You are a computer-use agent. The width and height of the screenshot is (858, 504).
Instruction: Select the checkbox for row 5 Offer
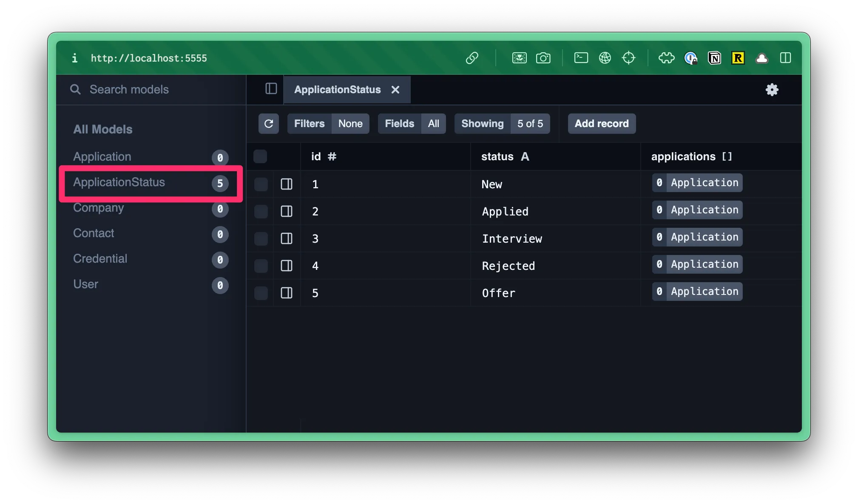pyautogui.click(x=261, y=293)
